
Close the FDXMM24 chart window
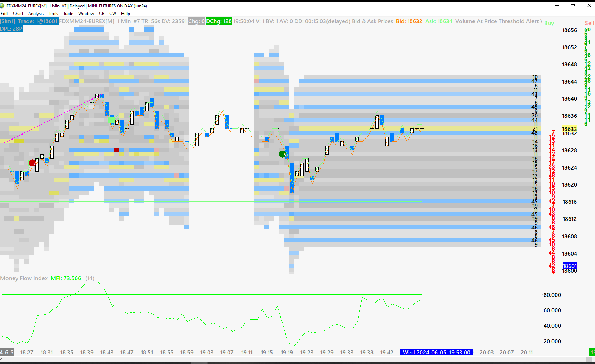tap(589, 6)
